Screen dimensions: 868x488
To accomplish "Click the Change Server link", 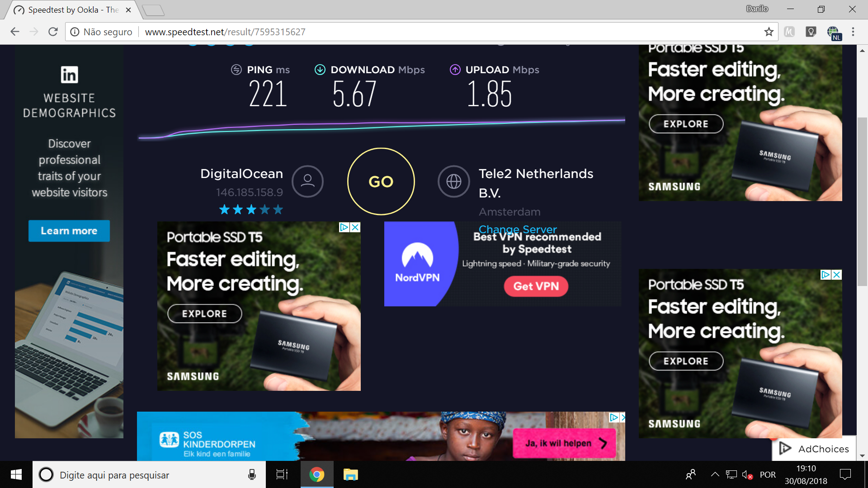I will click(518, 229).
